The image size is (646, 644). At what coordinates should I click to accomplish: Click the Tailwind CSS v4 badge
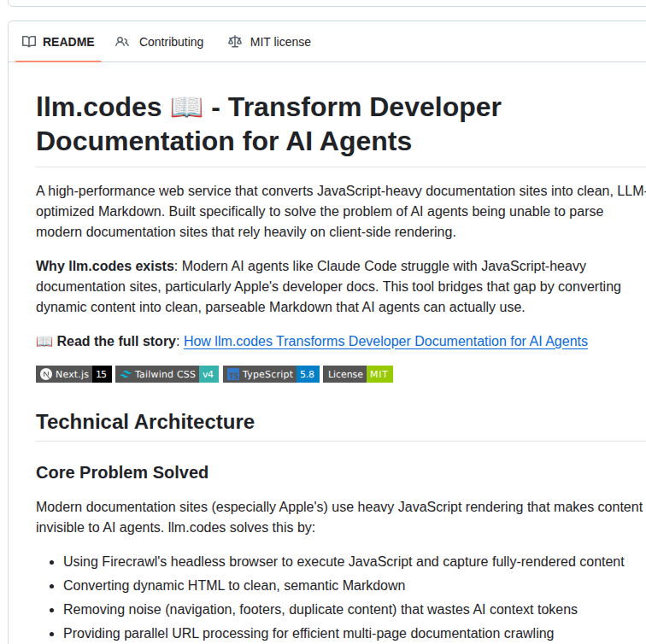coord(167,374)
